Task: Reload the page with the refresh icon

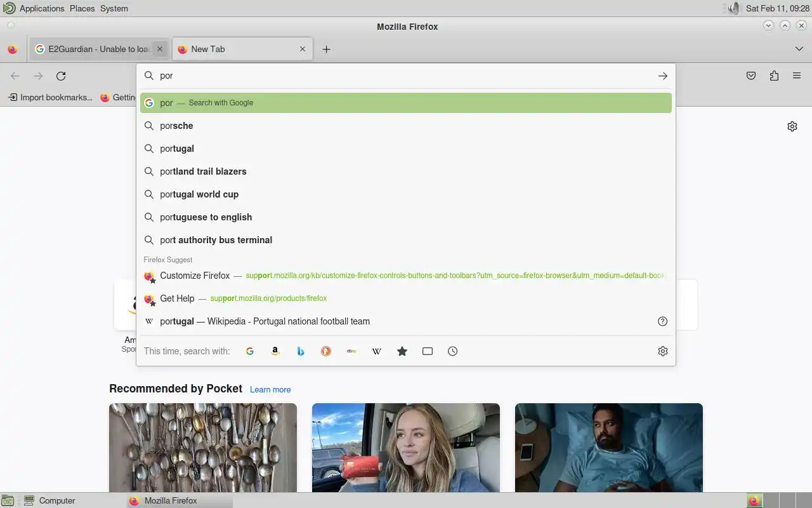Action: click(61, 76)
